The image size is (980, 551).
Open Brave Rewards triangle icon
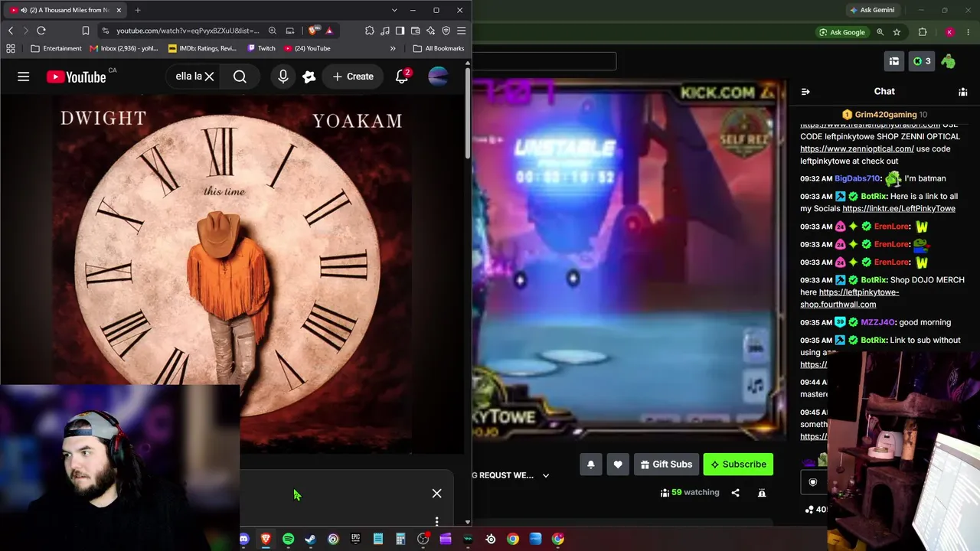tap(329, 31)
